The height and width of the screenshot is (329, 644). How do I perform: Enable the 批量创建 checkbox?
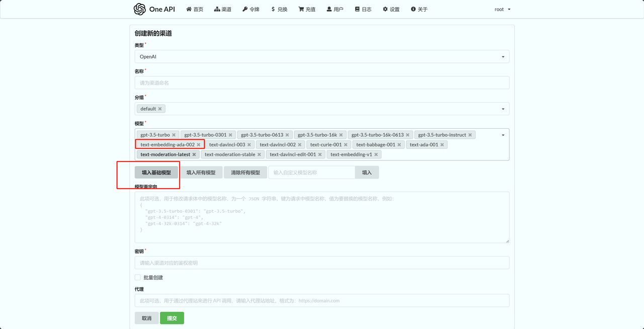138,277
